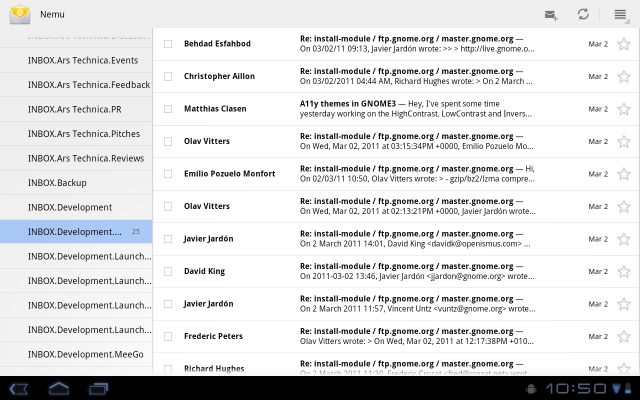
Task: Check the Behdad Esfahbod message checkbox
Action: (x=168, y=44)
